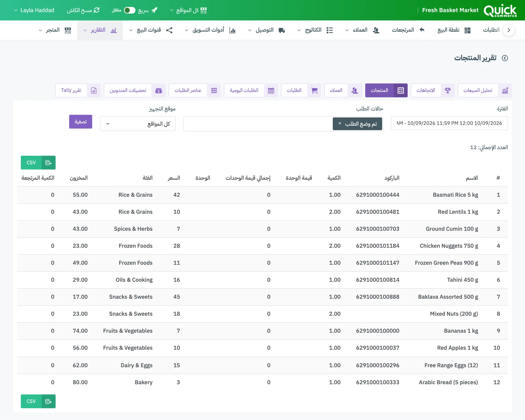Click the shopping cart icon for الطلبات report

click(314, 90)
